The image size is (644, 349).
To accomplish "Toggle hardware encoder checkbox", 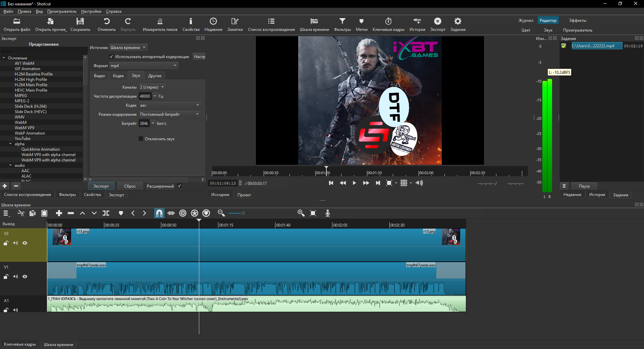I will click(x=111, y=57).
